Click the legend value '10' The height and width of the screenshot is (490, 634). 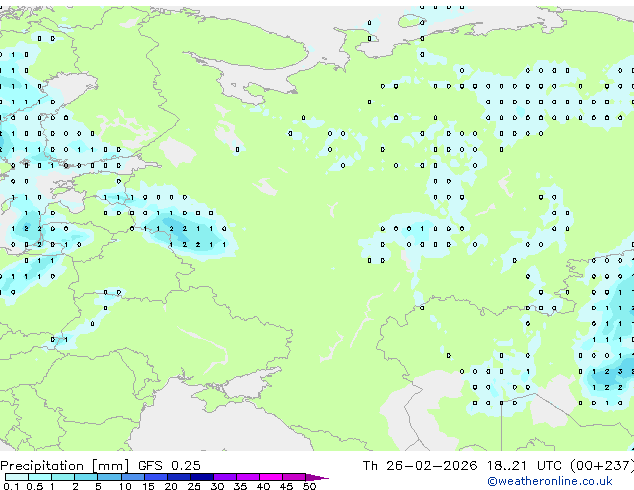pyautogui.click(x=125, y=486)
